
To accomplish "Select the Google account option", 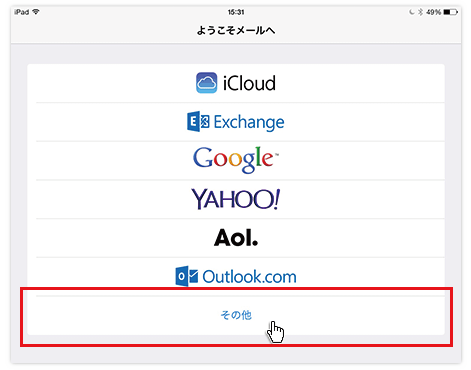I will (236, 161).
